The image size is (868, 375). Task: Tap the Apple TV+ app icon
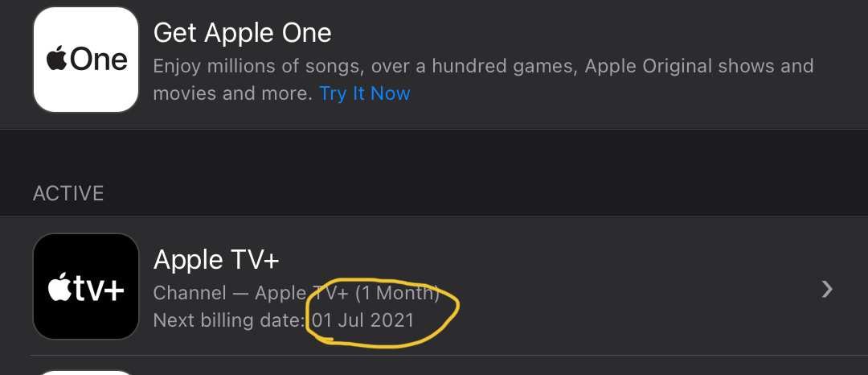tap(86, 286)
